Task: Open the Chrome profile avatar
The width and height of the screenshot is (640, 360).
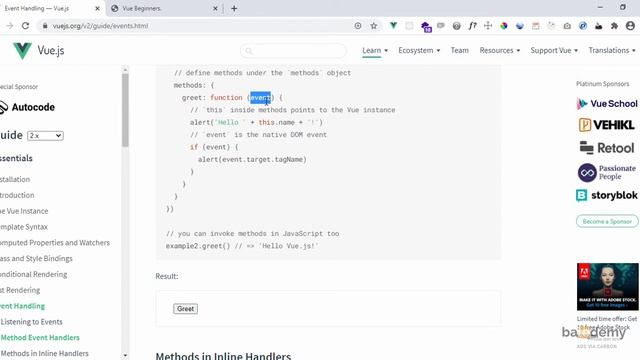Action: [630, 26]
